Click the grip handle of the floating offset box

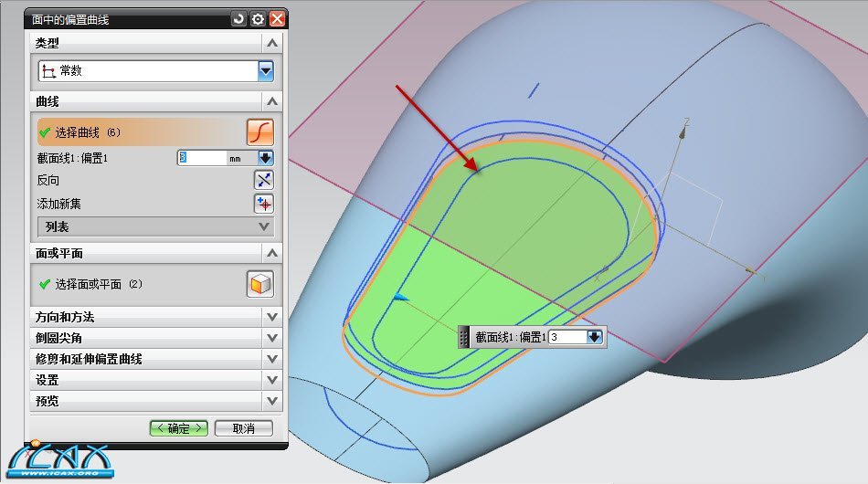(463, 337)
